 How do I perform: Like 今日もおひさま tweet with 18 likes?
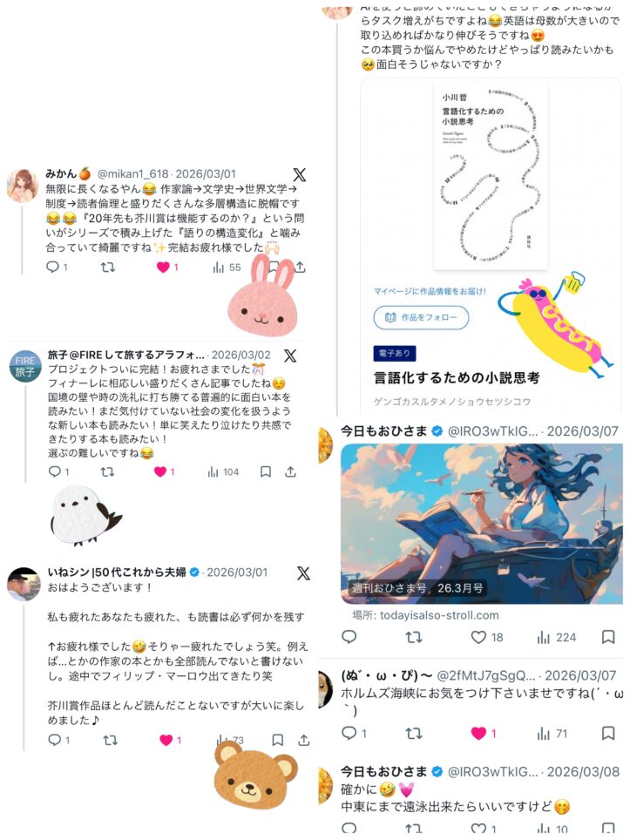[x=478, y=637]
